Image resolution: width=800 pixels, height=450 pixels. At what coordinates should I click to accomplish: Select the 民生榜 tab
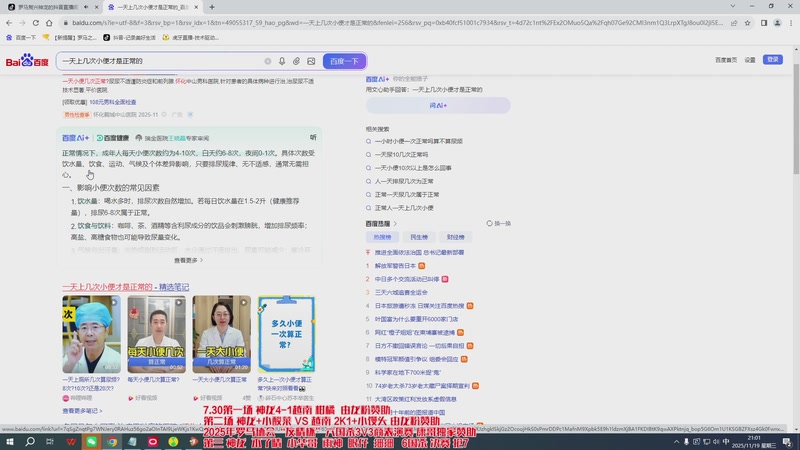(419, 237)
